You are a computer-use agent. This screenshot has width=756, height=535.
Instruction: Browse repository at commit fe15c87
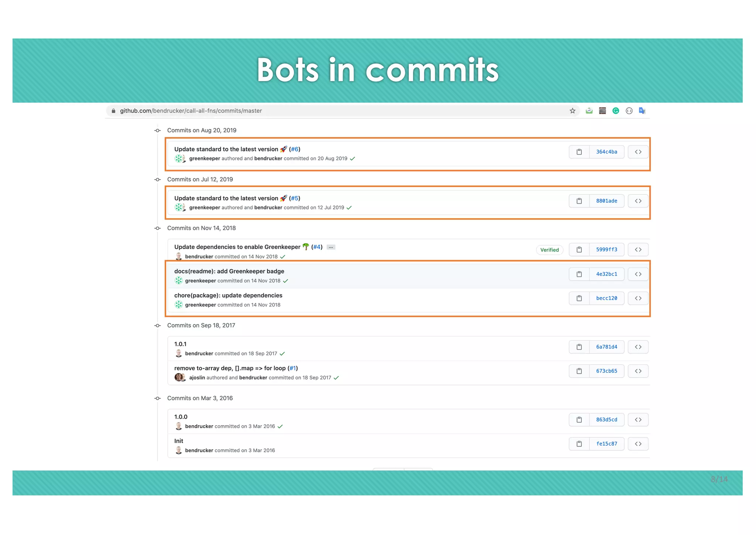638,444
